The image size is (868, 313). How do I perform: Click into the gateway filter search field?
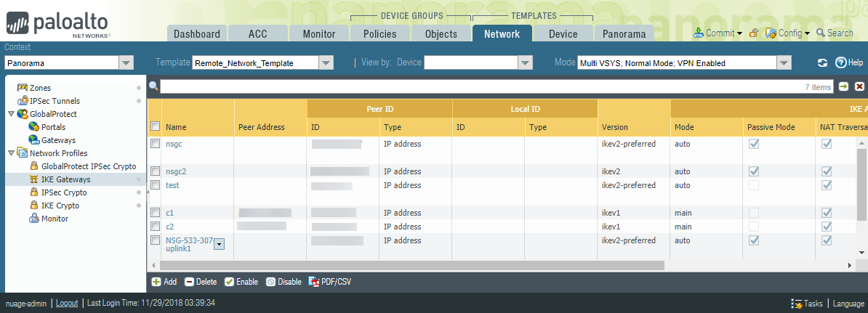tap(497, 87)
